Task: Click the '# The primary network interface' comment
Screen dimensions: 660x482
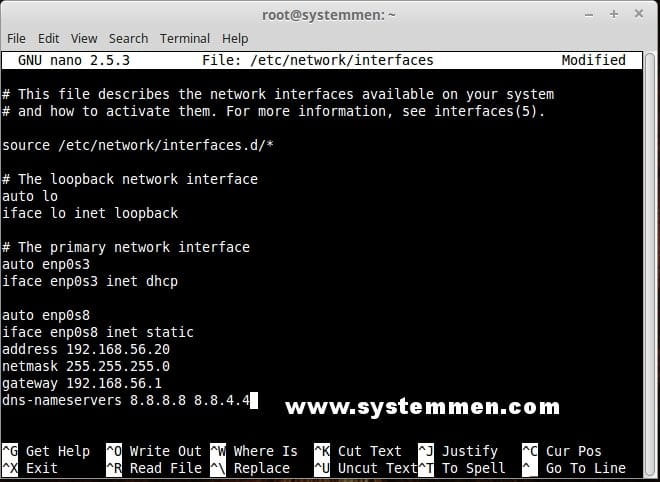Action: coord(126,247)
